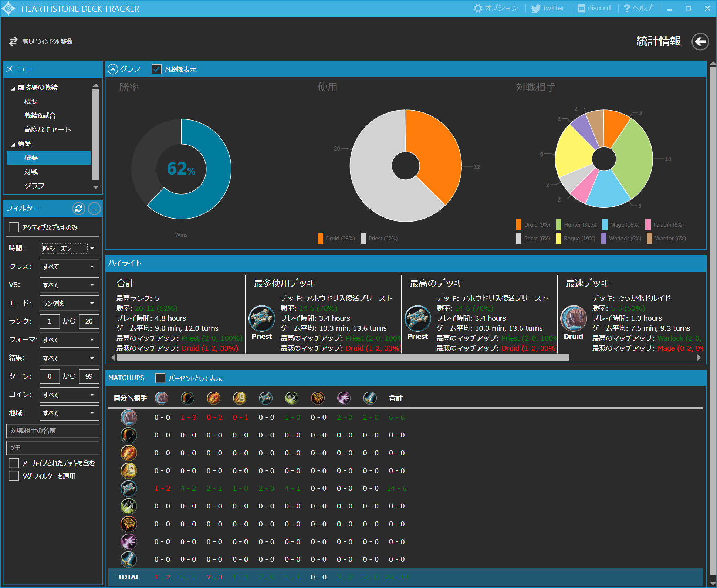717x588 pixels.
Task: Click the Warrior class icon in matchup header
Action: [x=370, y=398]
